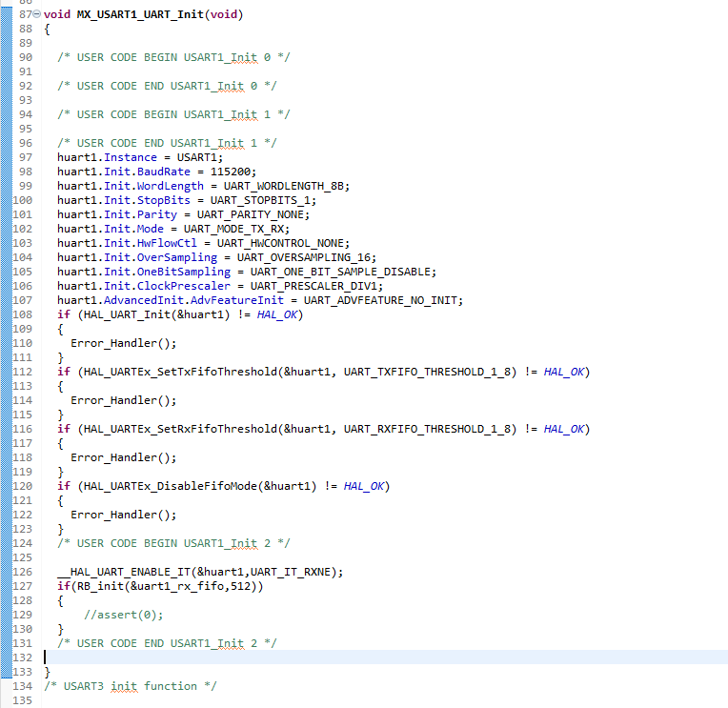The image size is (728, 708).
Task: Click UART_ADVFEATURE_NO_INIT constant
Action: [x=380, y=300]
